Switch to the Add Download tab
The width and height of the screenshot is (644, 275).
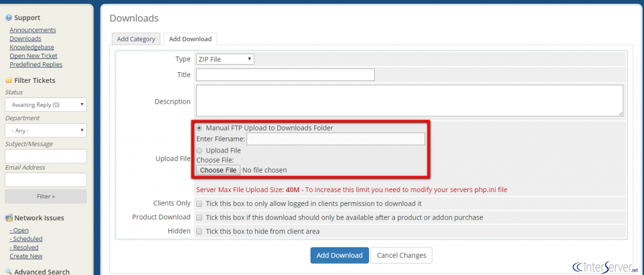pos(190,39)
